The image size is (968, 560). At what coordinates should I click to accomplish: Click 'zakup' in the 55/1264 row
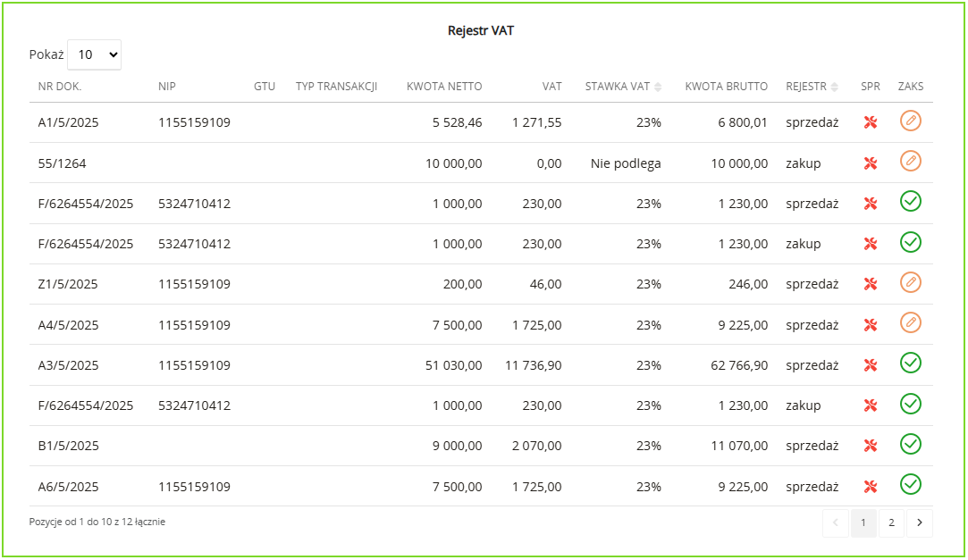click(x=804, y=163)
